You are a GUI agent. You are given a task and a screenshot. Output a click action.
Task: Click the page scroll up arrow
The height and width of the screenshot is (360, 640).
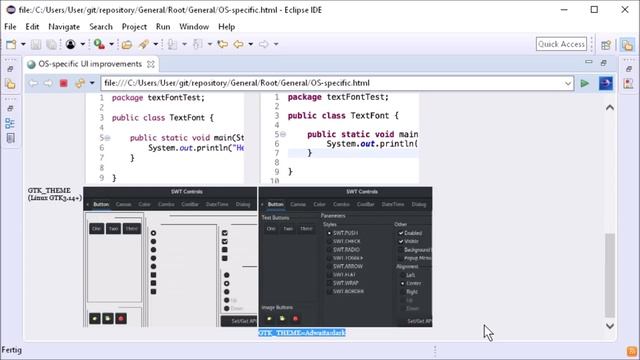[x=610, y=108]
